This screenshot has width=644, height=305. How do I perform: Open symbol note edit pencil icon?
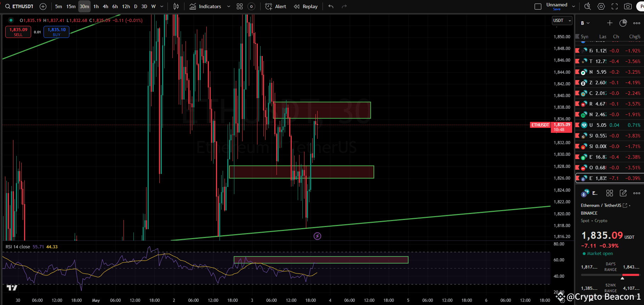(x=623, y=193)
